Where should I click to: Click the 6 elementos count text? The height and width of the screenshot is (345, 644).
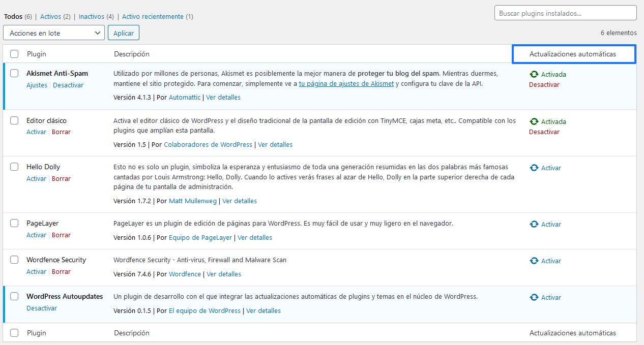tap(619, 33)
